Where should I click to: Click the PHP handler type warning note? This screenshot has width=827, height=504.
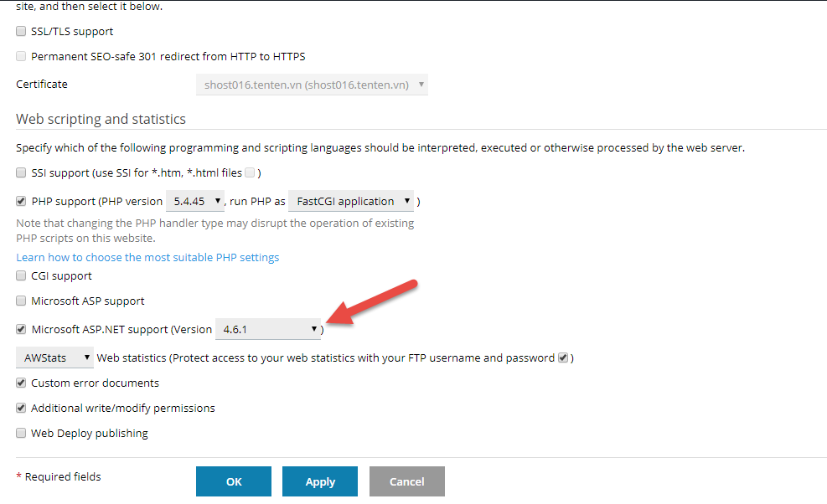(x=215, y=230)
